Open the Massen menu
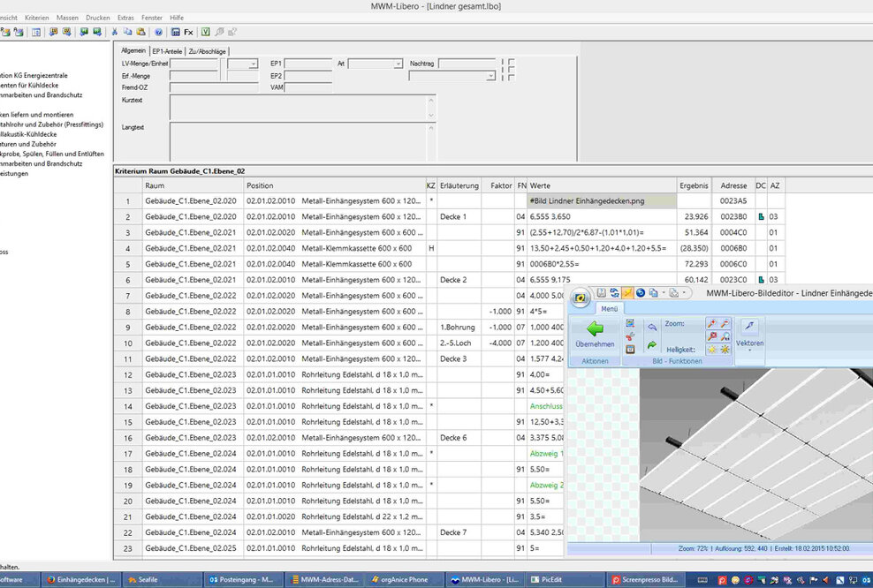873x588 pixels. pos(67,18)
